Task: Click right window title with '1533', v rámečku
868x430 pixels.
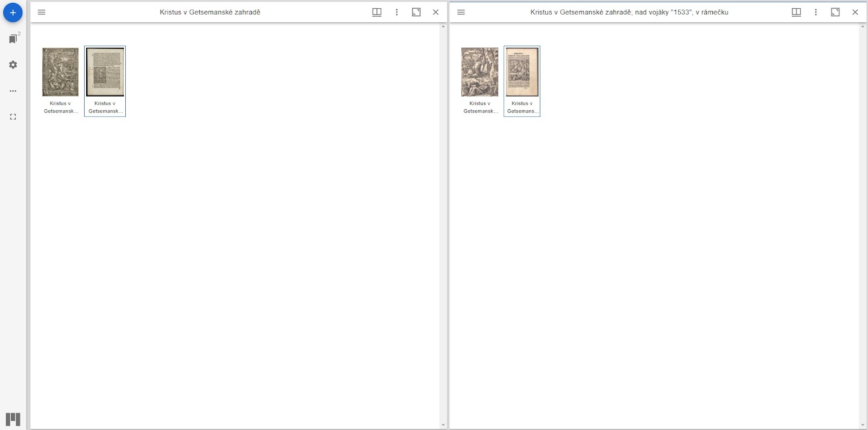Action: pyautogui.click(x=629, y=12)
